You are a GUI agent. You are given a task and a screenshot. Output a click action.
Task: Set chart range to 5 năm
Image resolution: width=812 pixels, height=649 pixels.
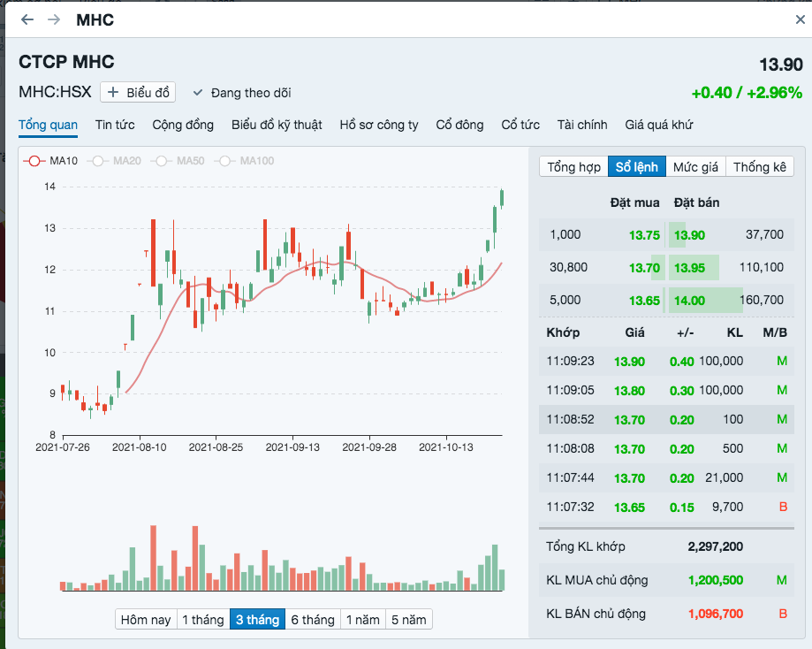408,620
